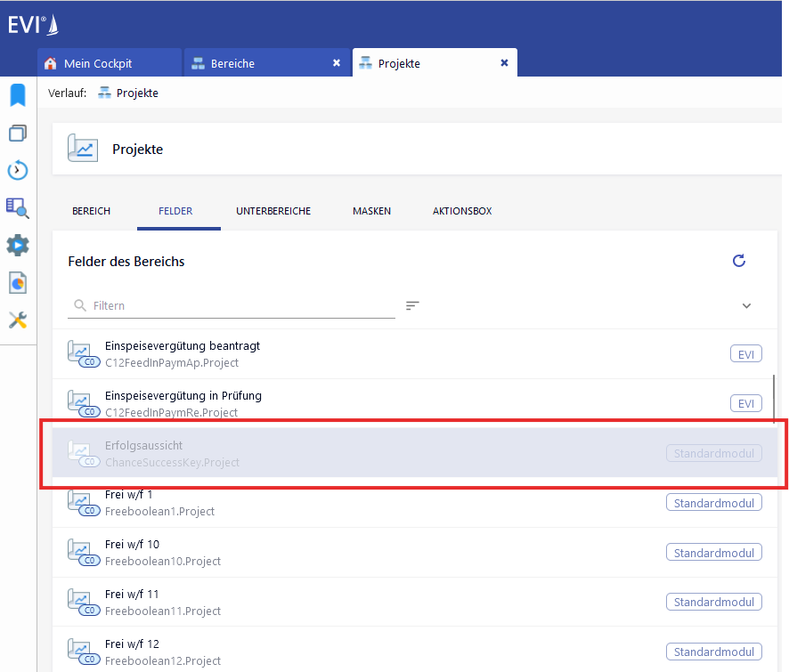789x672 pixels.
Task: Select the AKTIONSBOX section tab
Action: 462,211
